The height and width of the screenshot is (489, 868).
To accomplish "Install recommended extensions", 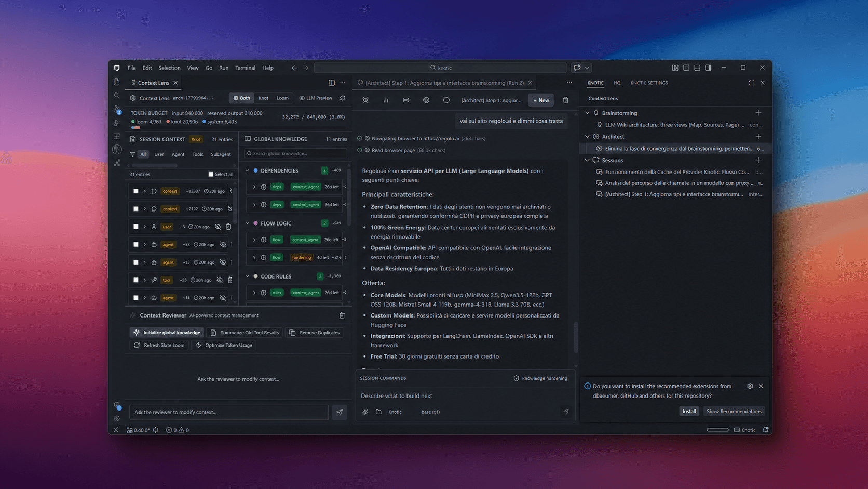I will click(689, 411).
